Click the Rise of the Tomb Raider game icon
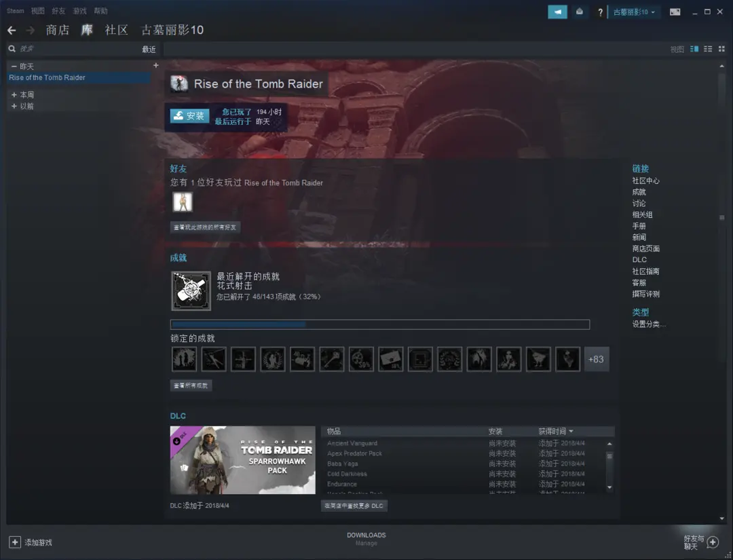733x560 pixels. [179, 83]
